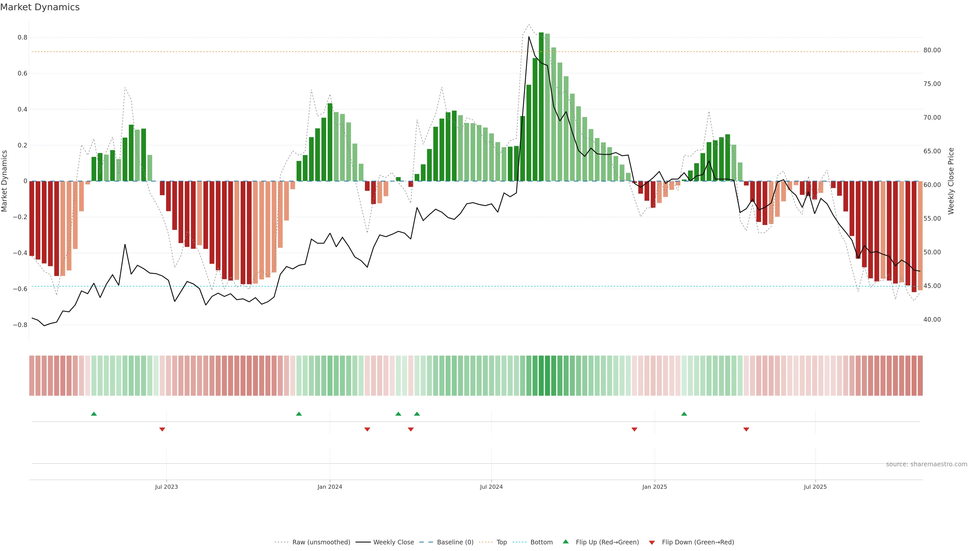Click the last red flip-down triangle marker
The width and height of the screenshot is (980, 551).
[746, 429]
